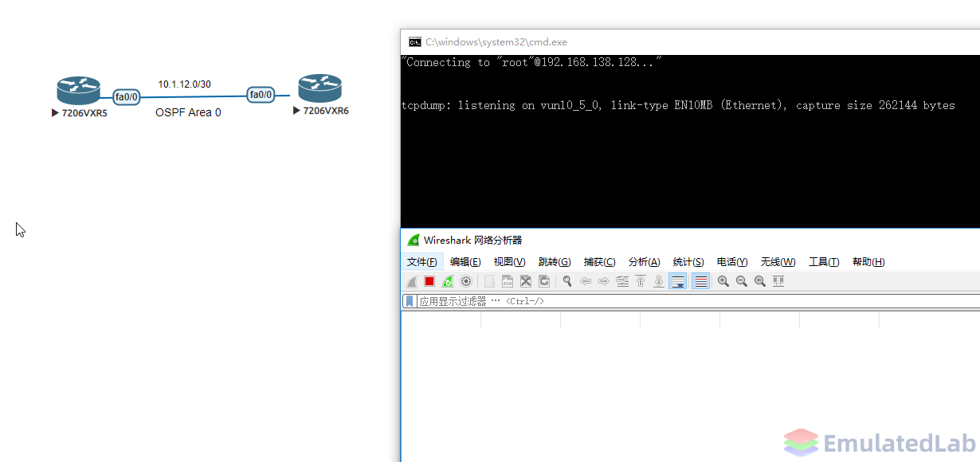Go forward in packet history arrow

point(604,281)
